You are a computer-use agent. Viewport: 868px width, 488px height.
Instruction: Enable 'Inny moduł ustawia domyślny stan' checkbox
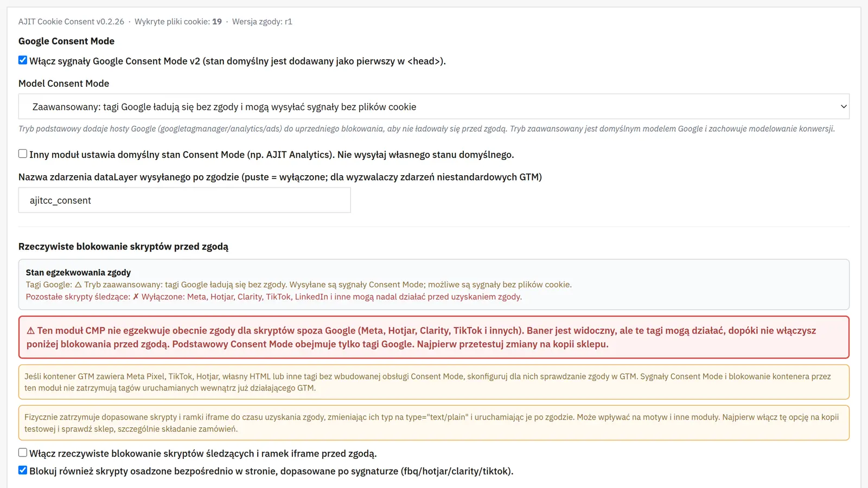coord(23,154)
